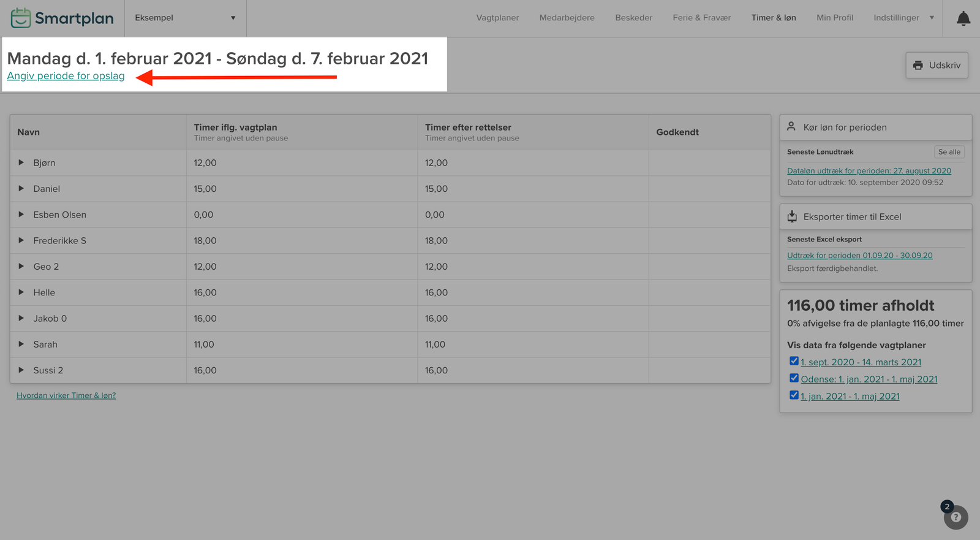The height and width of the screenshot is (540, 980).
Task: Open Hvordan virker Timer & løn link
Action: coord(66,395)
